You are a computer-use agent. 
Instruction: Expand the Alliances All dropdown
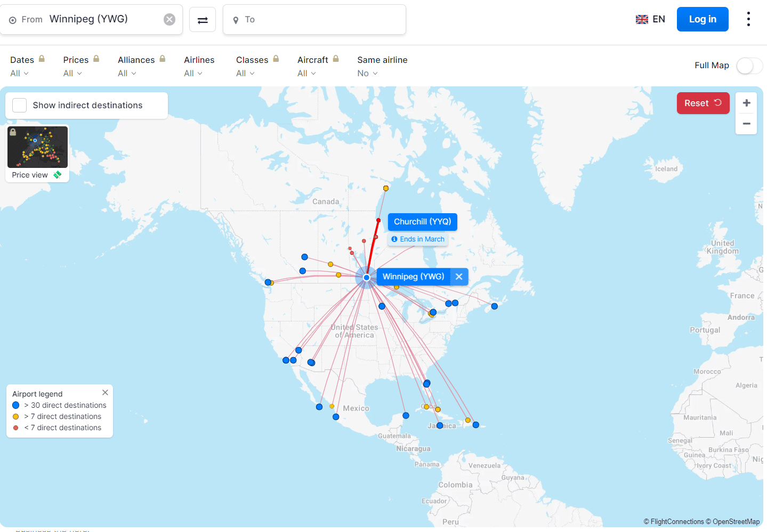click(x=127, y=74)
